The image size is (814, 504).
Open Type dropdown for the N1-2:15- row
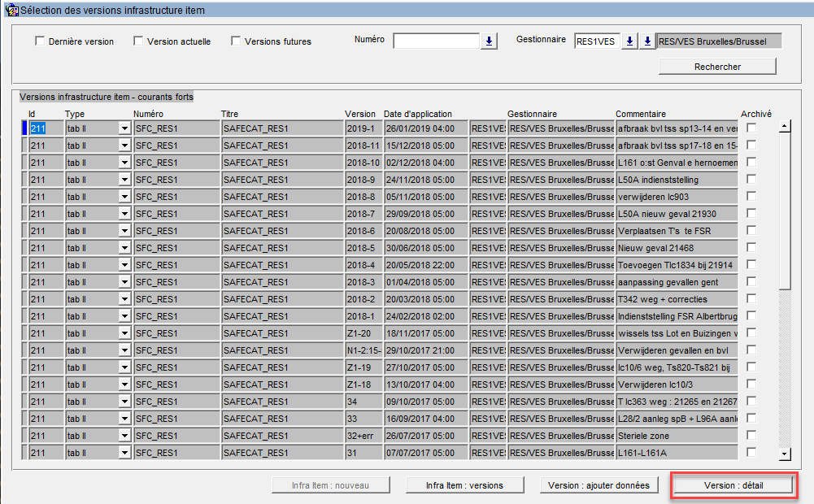[x=124, y=350]
